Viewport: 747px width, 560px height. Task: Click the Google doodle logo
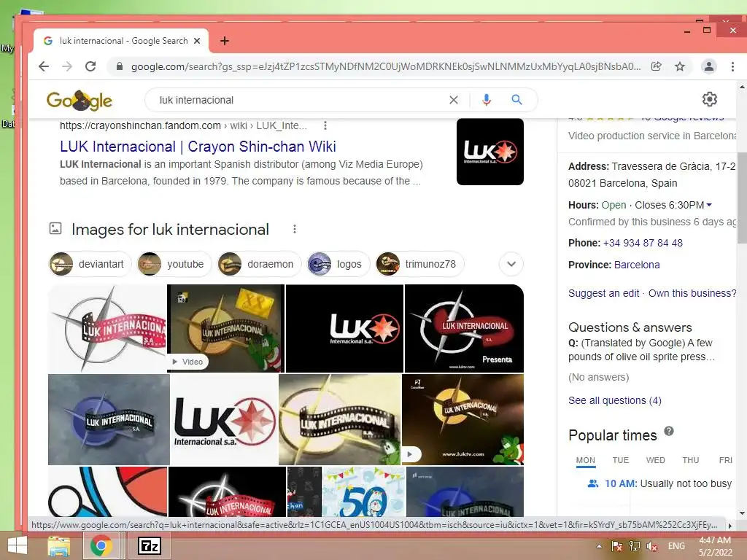tap(79, 100)
